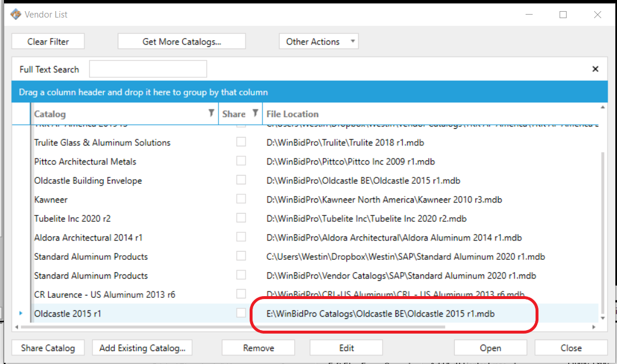Click the vertical scrollbar up arrow
This screenshot has width=617, height=364.
[602, 107]
